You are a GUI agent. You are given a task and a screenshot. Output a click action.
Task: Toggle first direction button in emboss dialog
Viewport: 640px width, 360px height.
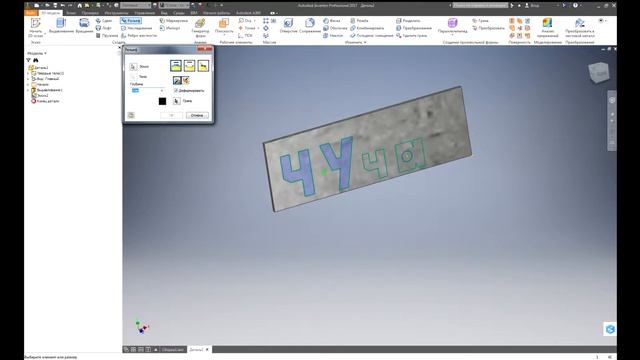pos(177,80)
